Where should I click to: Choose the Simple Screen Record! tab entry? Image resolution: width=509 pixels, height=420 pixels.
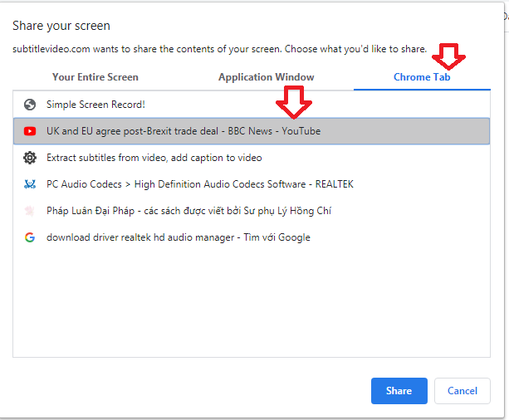tap(252, 105)
